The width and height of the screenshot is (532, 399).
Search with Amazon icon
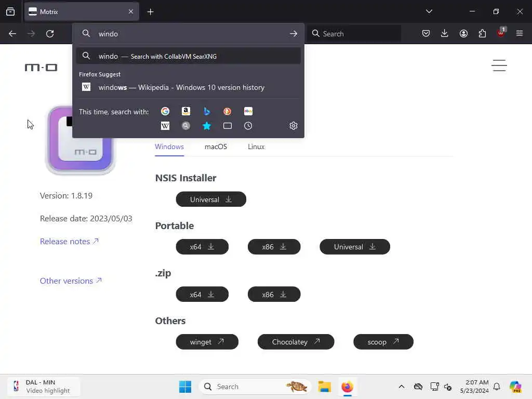tap(185, 111)
